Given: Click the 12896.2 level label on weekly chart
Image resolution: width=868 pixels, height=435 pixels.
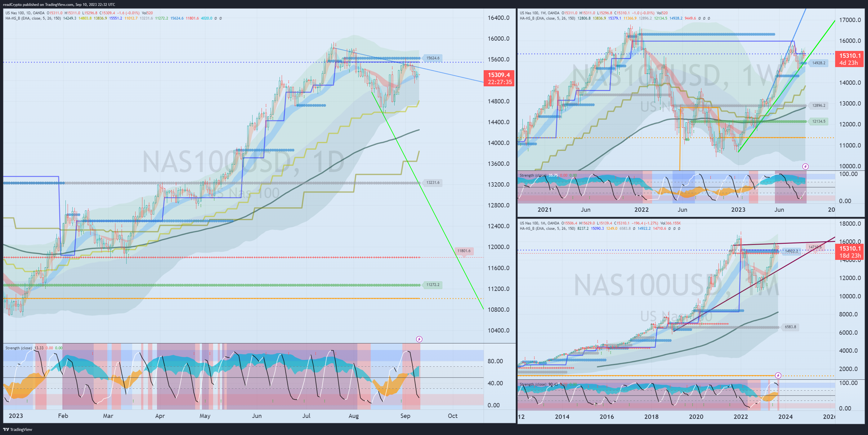Looking at the screenshot, I should (x=818, y=106).
